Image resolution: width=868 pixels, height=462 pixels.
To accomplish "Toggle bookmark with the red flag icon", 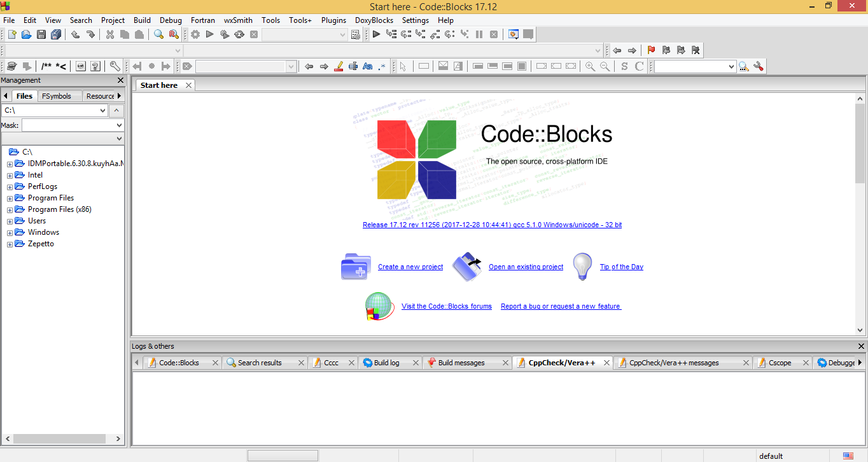I will [x=650, y=50].
